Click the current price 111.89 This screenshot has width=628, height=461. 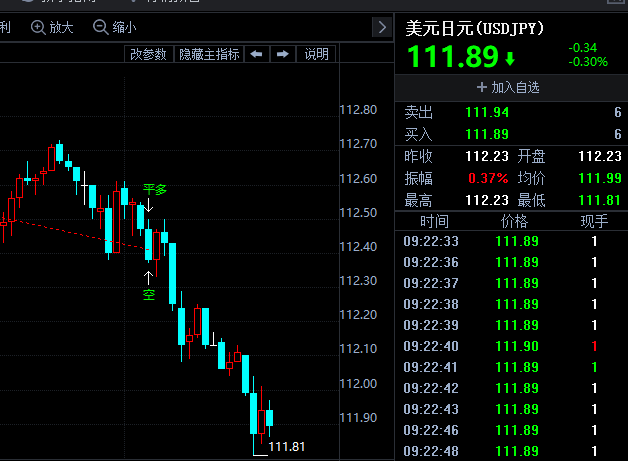pos(453,56)
